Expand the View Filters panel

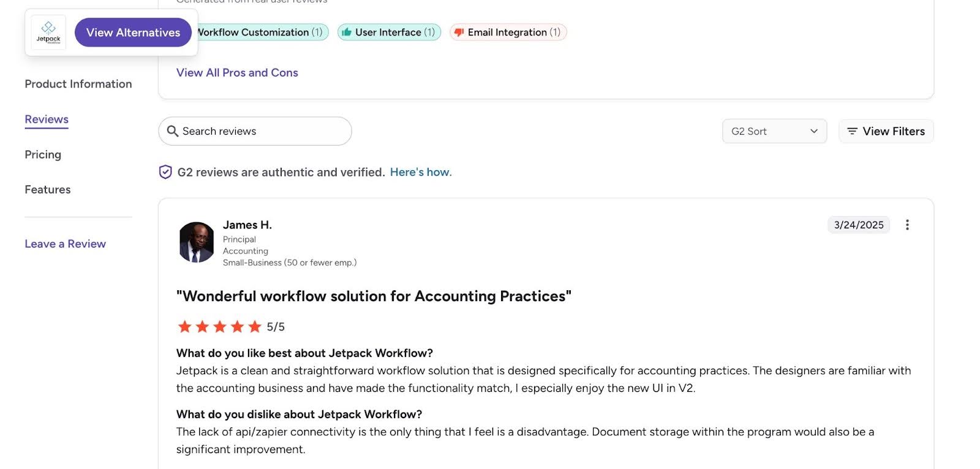click(886, 131)
